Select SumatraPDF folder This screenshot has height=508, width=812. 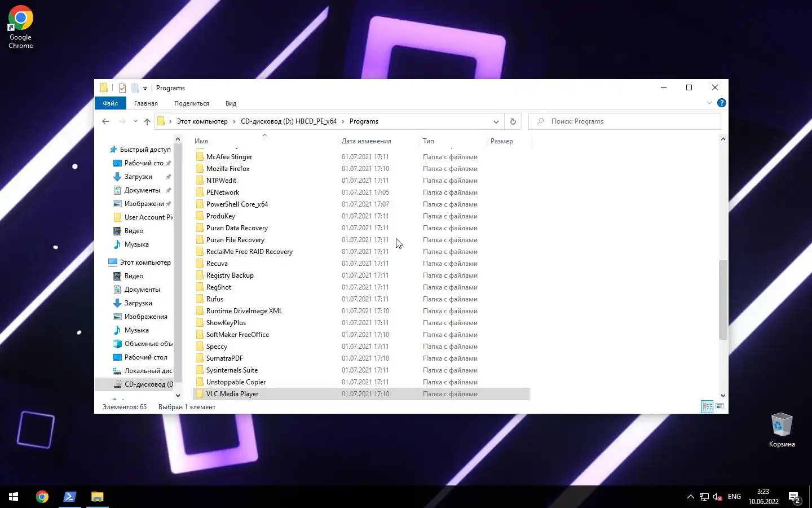click(x=224, y=358)
